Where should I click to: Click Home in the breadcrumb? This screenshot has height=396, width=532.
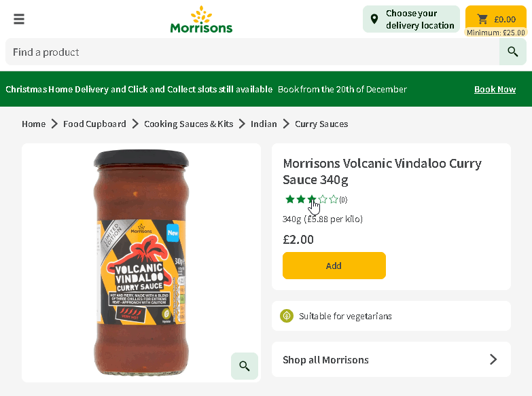point(33,124)
